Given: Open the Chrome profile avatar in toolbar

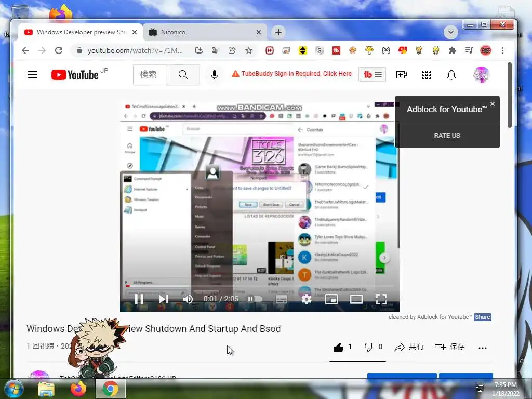Looking at the screenshot, I should tap(486, 50).
